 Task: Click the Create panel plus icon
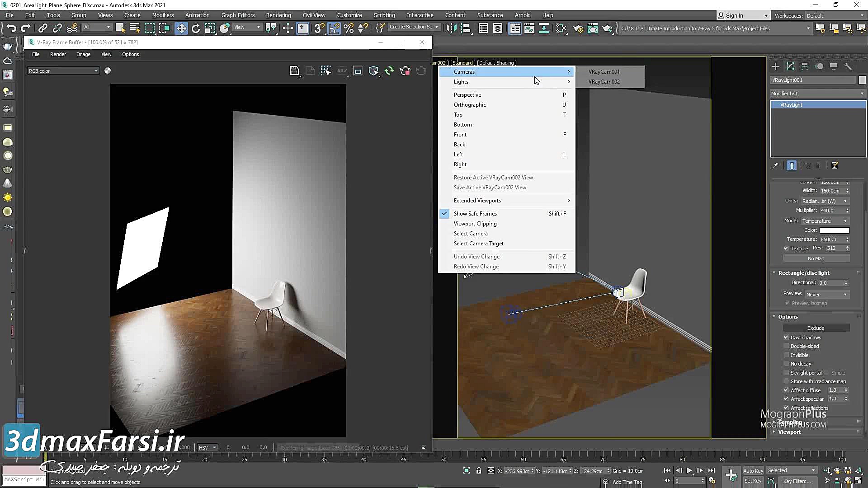coord(776,66)
